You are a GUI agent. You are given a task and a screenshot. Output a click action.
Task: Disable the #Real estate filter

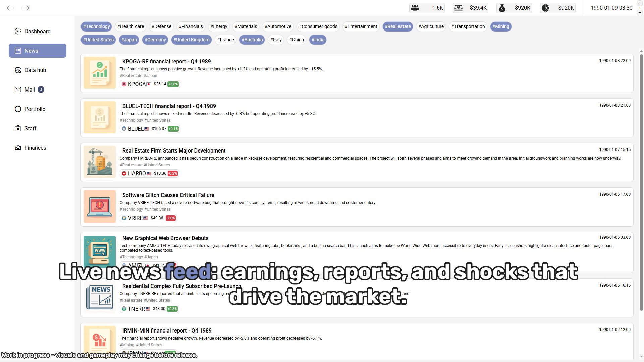[x=397, y=26]
